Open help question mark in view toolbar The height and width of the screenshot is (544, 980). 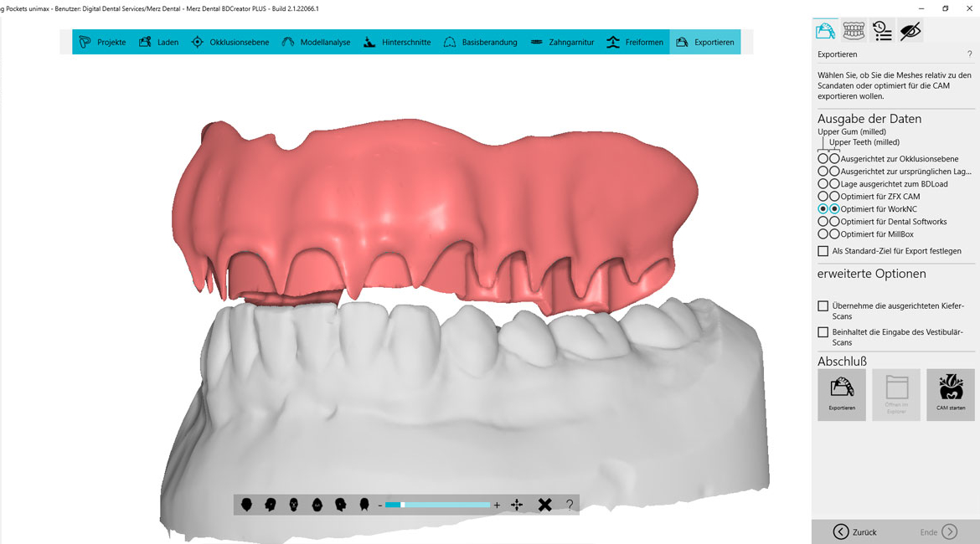(570, 505)
